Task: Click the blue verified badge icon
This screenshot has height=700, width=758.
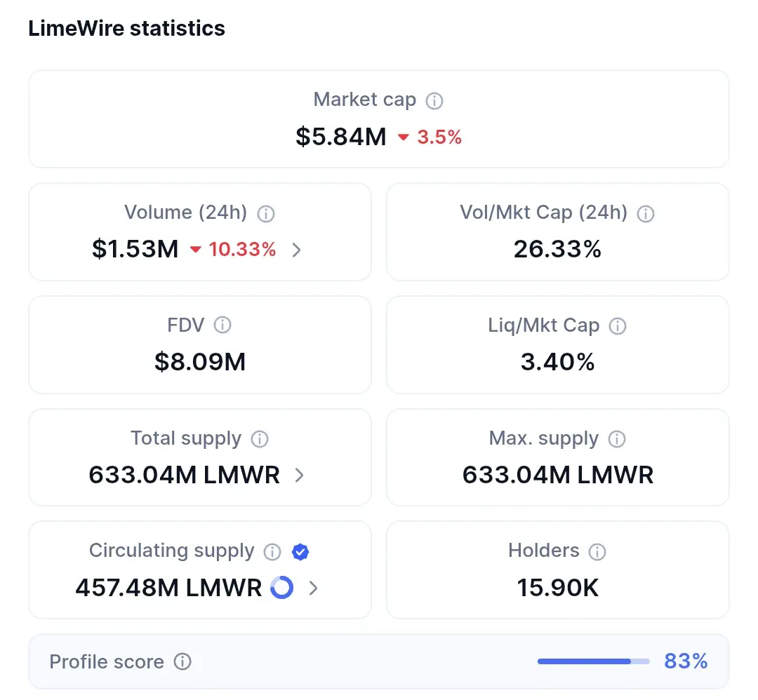Action: click(300, 552)
